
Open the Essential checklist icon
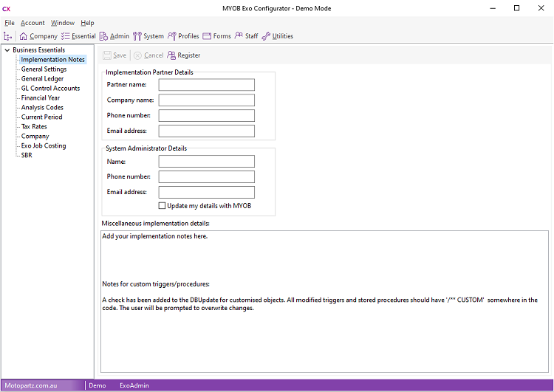coord(65,36)
